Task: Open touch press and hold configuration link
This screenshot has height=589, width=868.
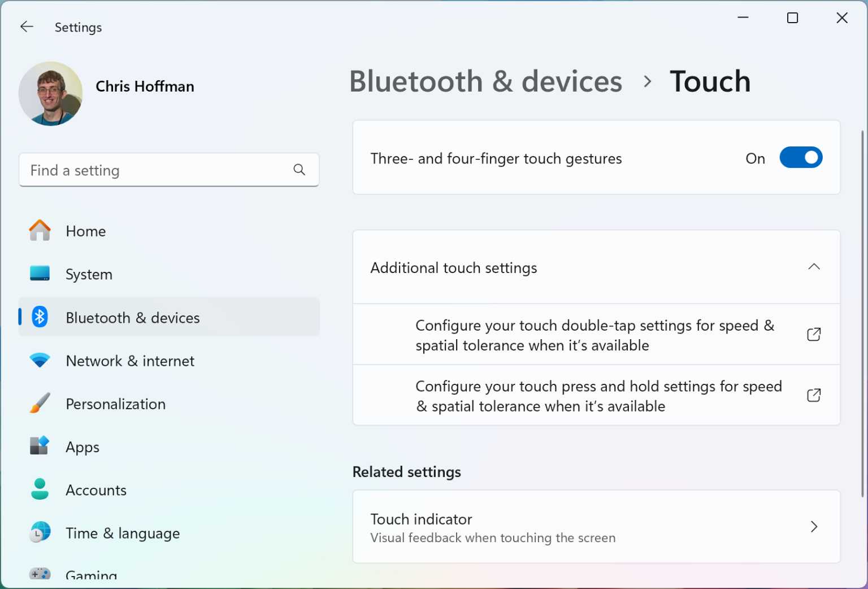Action: (x=813, y=395)
